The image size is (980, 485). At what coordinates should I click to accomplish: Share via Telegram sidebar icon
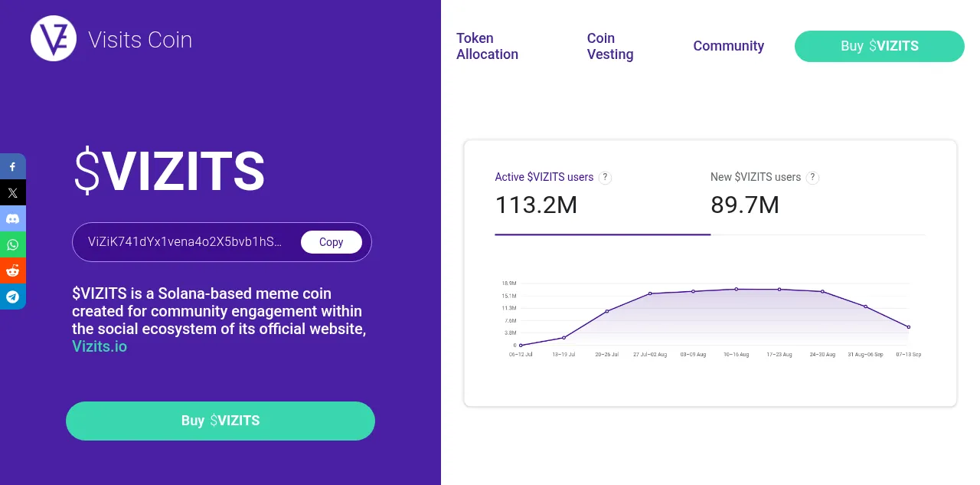(x=13, y=297)
